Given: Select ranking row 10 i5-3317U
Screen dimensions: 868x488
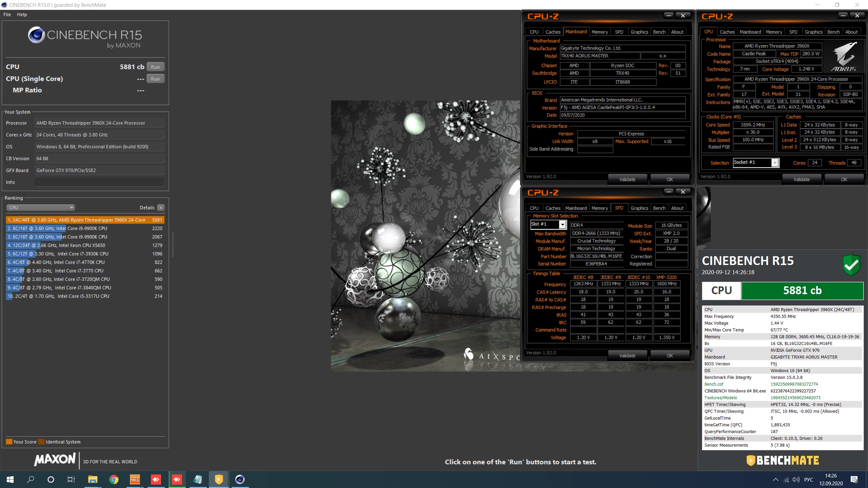Looking at the screenshot, I should point(85,296).
